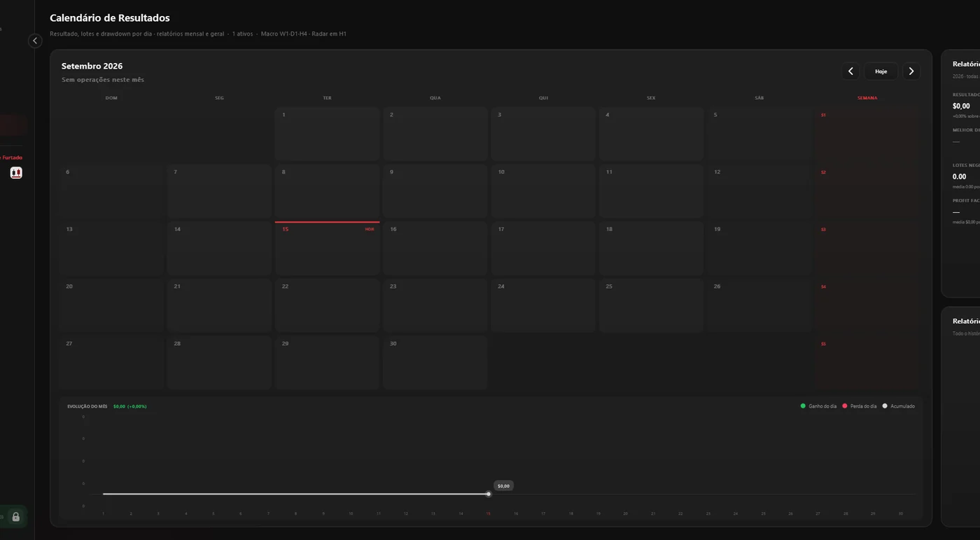The height and width of the screenshot is (540, 980).
Task: Click the SEMANA column header
Action: click(867, 98)
